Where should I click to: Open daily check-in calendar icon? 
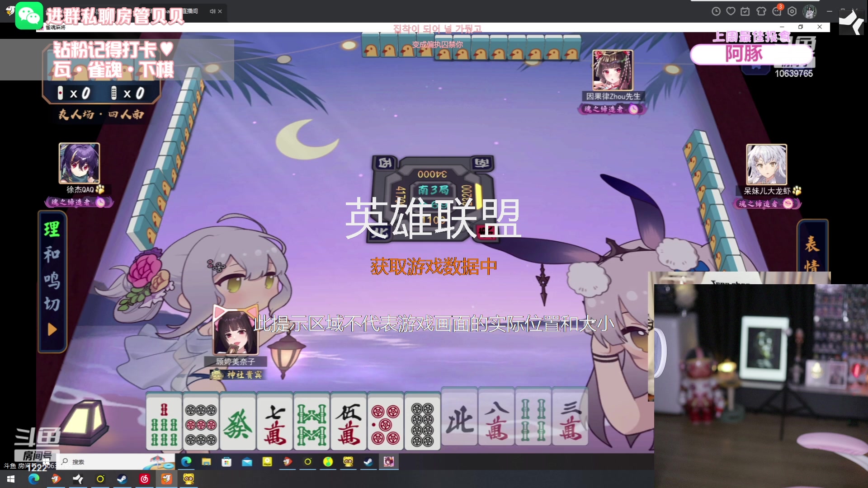pos(745,11)
